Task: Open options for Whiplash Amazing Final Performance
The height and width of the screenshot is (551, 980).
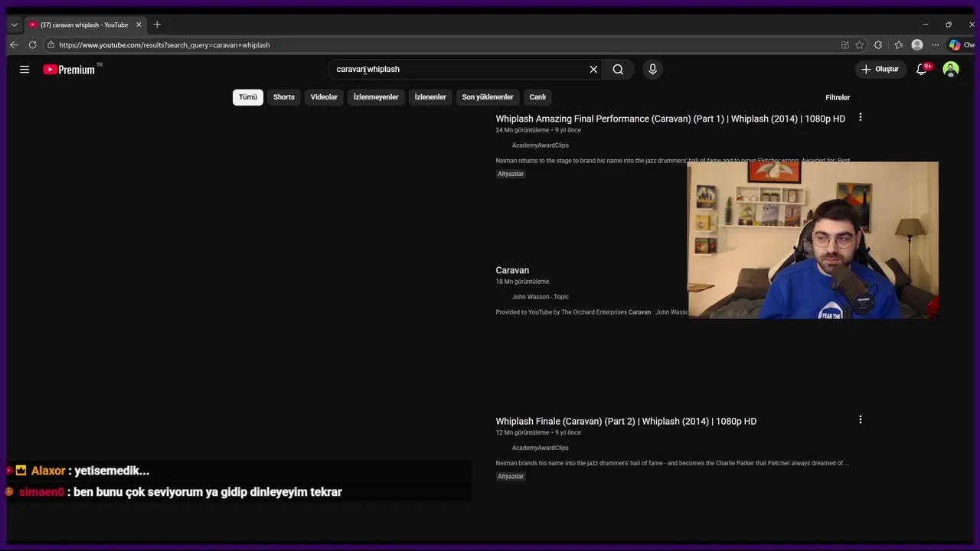Action: (x=861, y=118)
